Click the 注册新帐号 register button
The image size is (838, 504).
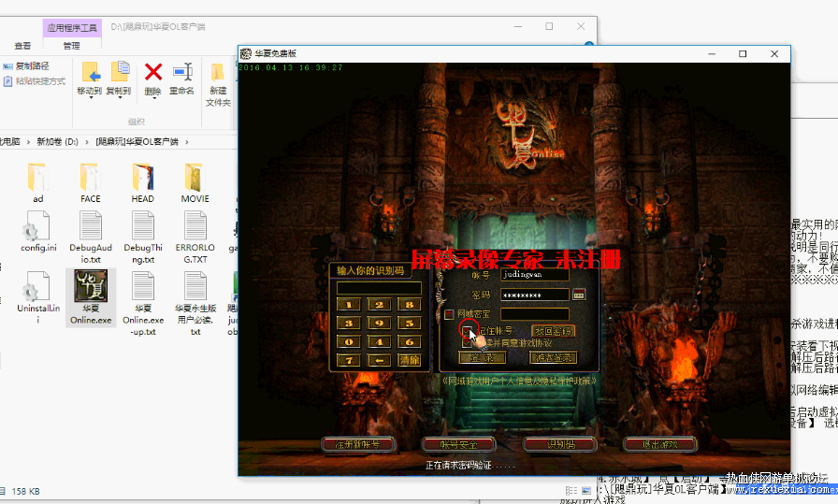[x=357, y=444]
